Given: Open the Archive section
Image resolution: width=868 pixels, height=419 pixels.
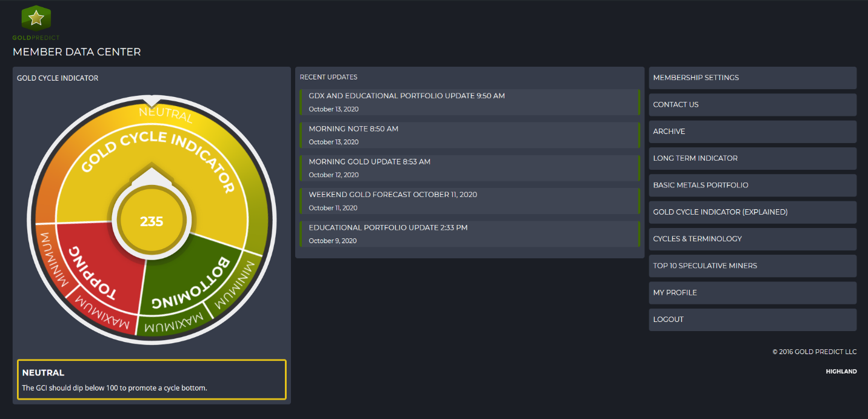Looking at the screenshot, I should point(752,132).
